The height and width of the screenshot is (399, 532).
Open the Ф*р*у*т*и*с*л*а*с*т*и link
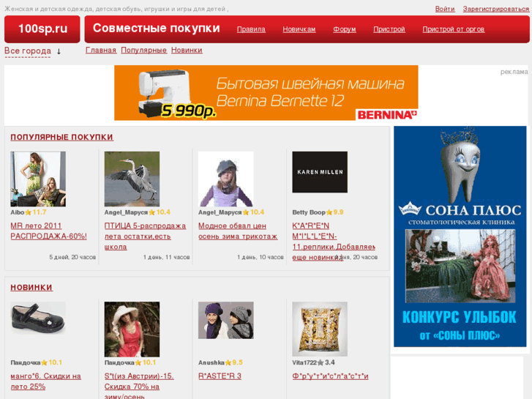click(x=330, y=376)
